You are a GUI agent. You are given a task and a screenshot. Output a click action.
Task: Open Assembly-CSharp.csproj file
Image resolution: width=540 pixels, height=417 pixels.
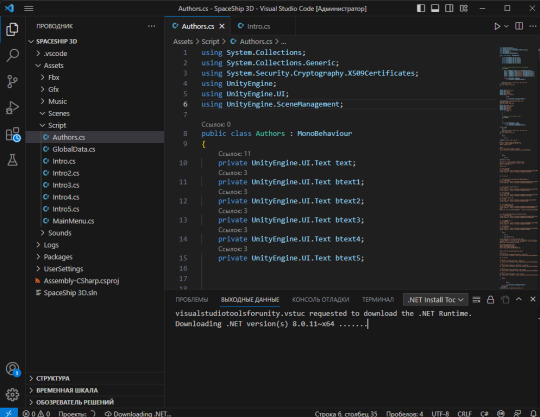pyautogui.click(x=95, y=281)
